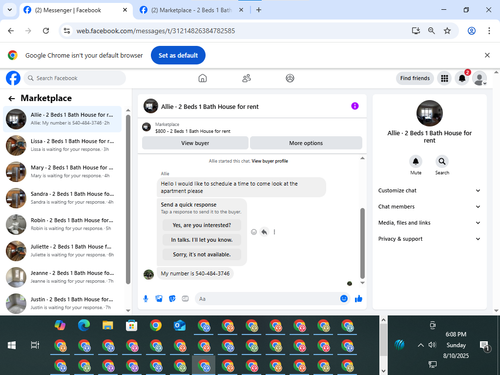Search in the Allie conversation
The width and height of the screenshot is (500, 375).
[x=442, y=161]
